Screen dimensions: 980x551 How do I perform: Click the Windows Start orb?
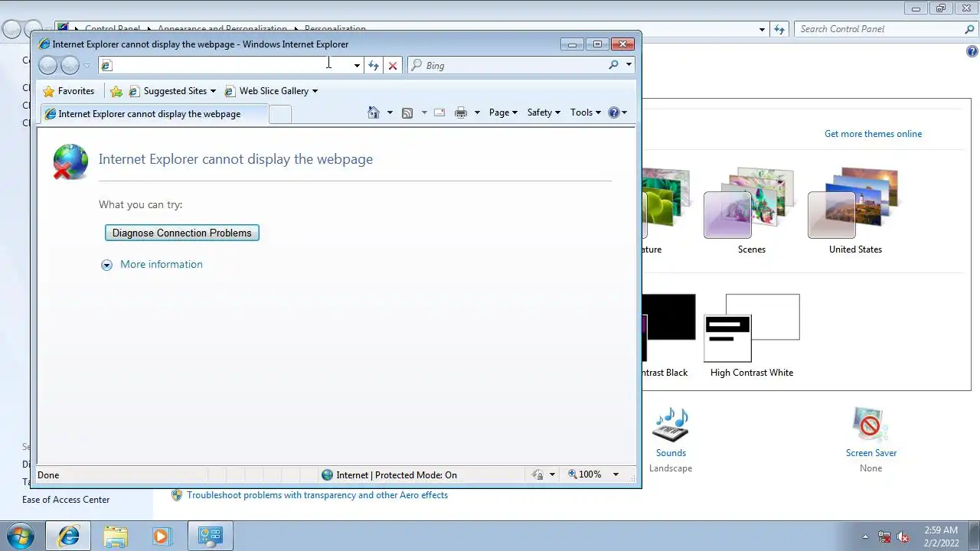[21, 536]
